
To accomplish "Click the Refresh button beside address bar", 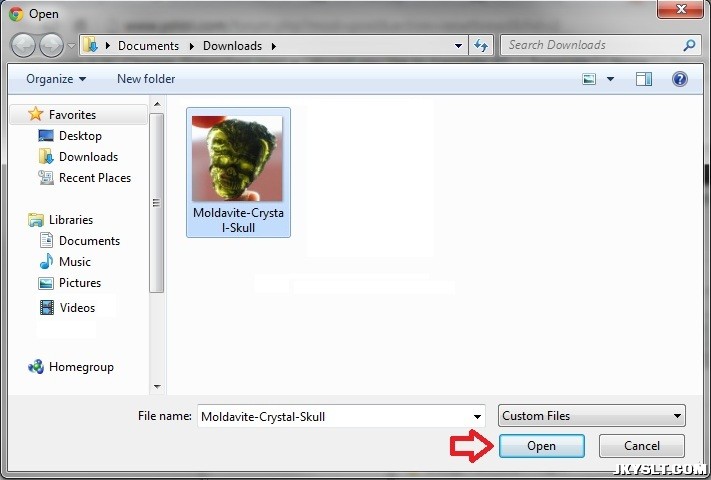I will [481, 45].
